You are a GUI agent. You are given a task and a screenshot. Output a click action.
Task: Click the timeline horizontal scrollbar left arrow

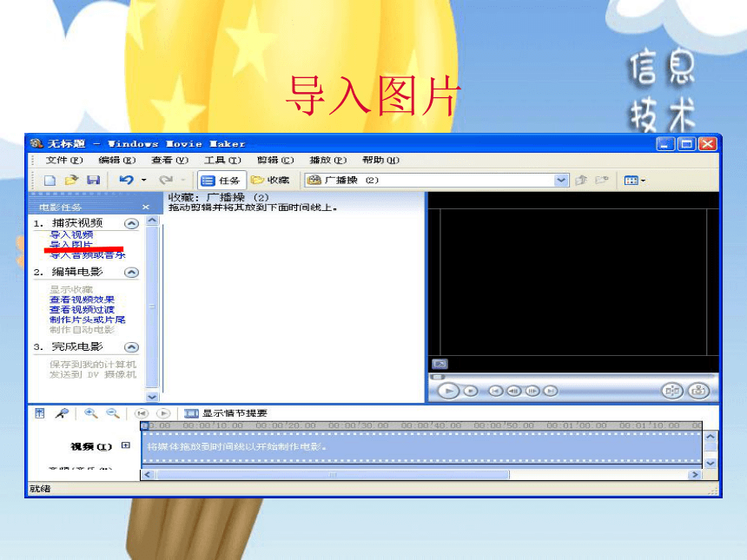(x=147, y=474)
